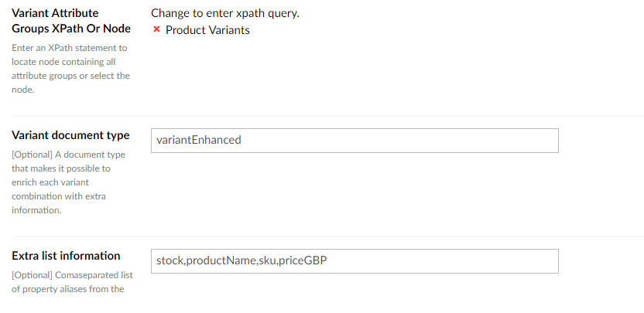Screen dimensions: 644x313
Task: Click the word 'Variants' in Product Variants
Action: click(228, 30)
